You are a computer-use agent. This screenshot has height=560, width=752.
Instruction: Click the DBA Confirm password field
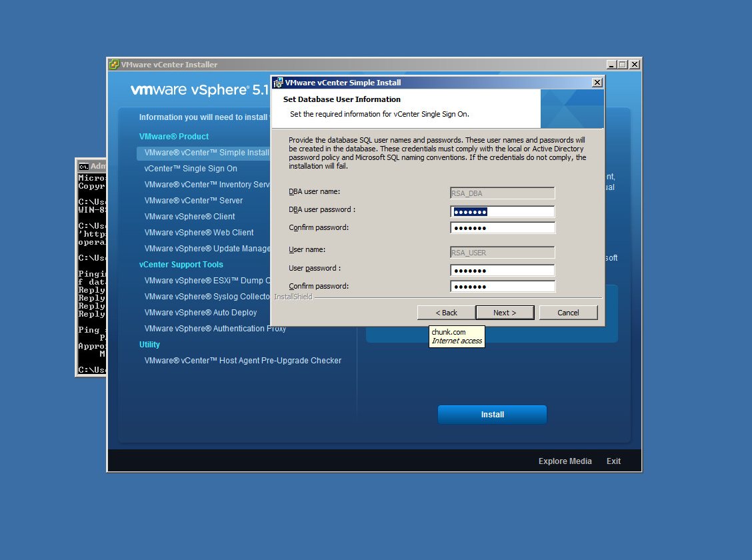coord(502,228)
